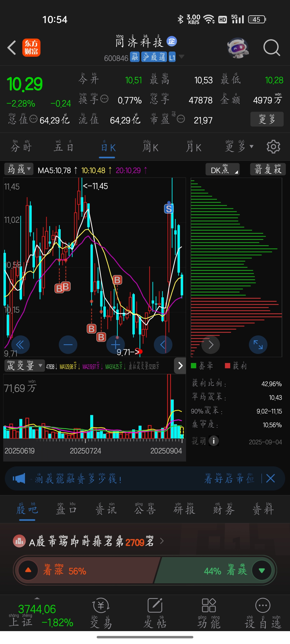The width and height of the screenshot is (290, 644).
Task: Open the 东方财富 logo icon
Action: [31, 47]
